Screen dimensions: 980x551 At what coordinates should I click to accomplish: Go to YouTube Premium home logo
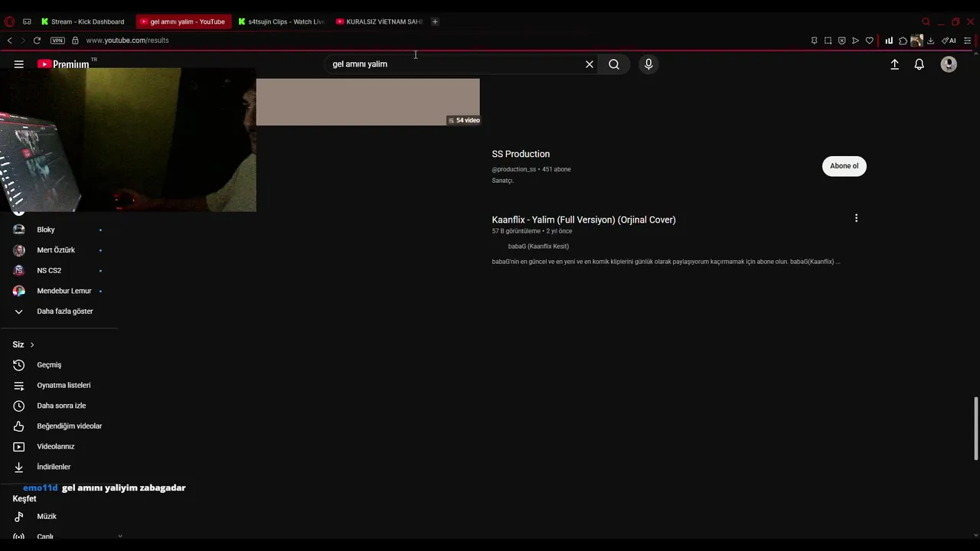pyautogui.click(x=64, y=64)
